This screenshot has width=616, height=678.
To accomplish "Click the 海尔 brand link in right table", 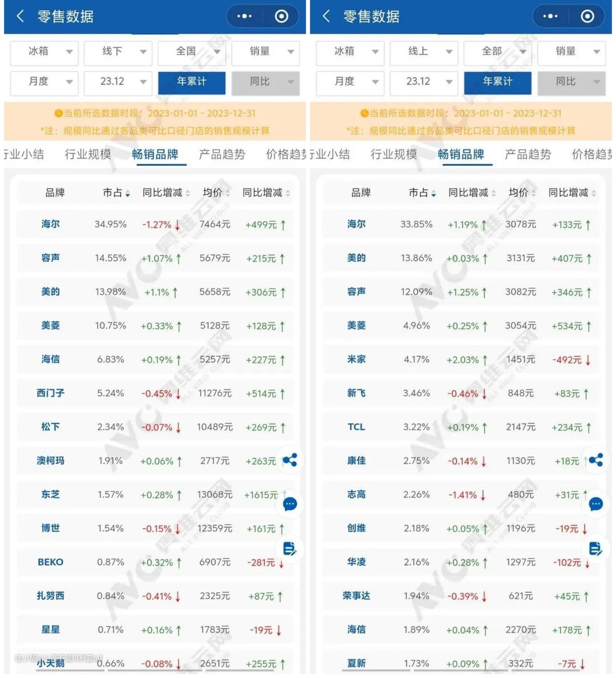I will (356, 225).
